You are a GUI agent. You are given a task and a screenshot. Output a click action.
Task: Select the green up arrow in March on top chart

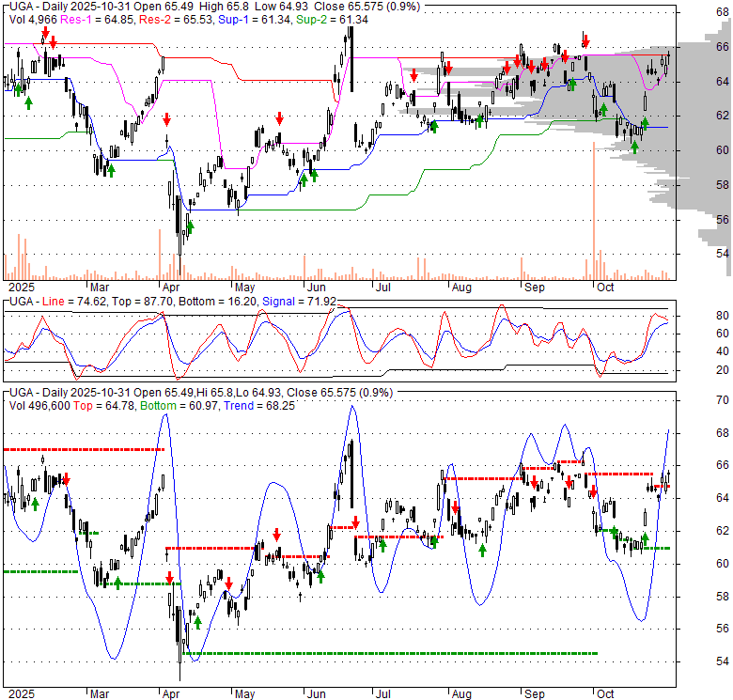[x=111, y=169]
